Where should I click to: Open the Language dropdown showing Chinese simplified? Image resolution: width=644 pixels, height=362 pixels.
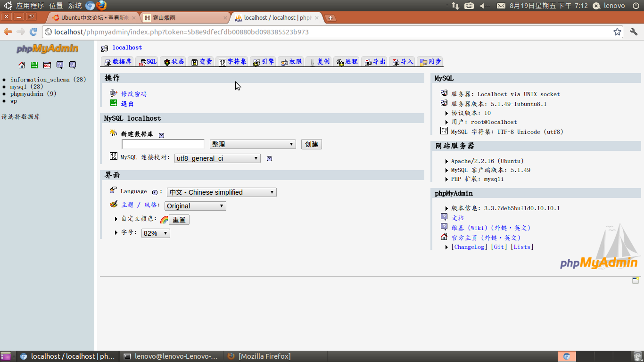(x=222, y=192)
